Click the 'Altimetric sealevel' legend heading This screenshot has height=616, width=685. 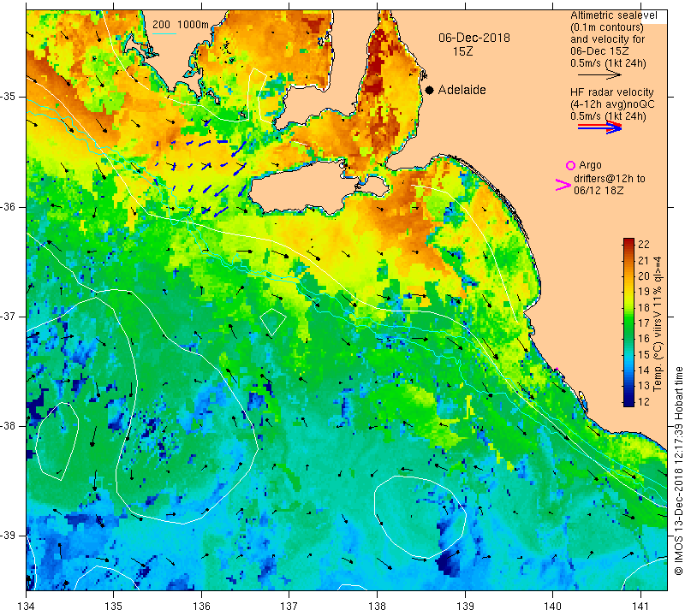[613, 15]
